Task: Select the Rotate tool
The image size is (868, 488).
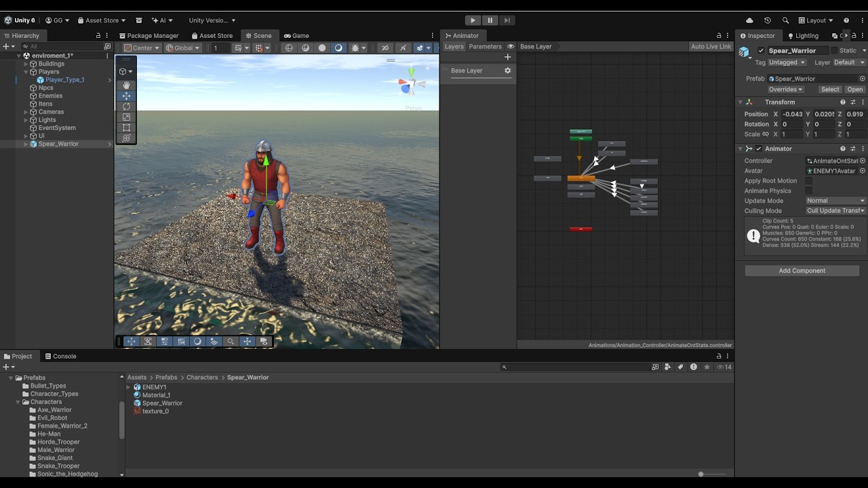Action: point(126,106)
